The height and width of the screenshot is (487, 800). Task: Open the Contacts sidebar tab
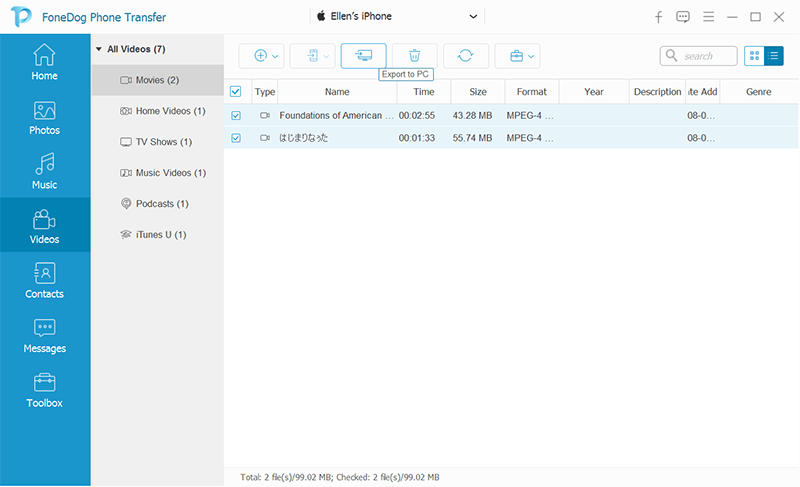(x=44, y=281)
